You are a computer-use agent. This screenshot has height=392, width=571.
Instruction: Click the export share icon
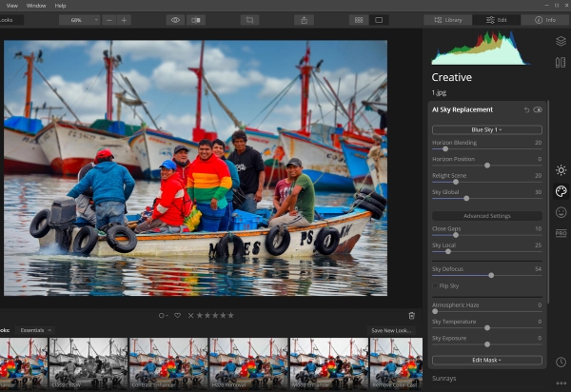[x=305, y=20]
